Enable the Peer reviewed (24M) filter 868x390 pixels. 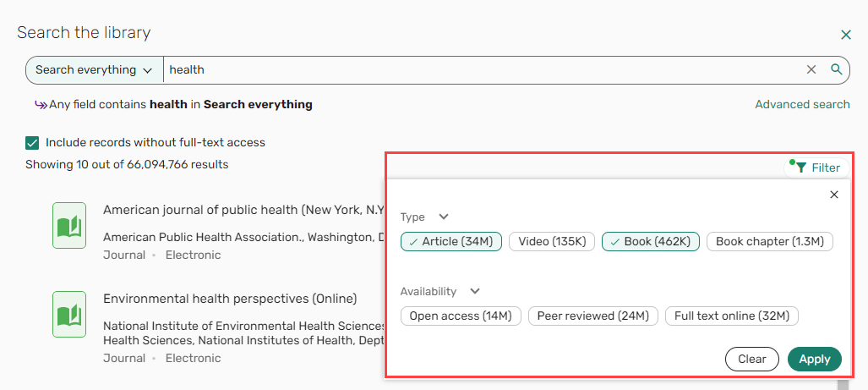[x=592, y=316]
